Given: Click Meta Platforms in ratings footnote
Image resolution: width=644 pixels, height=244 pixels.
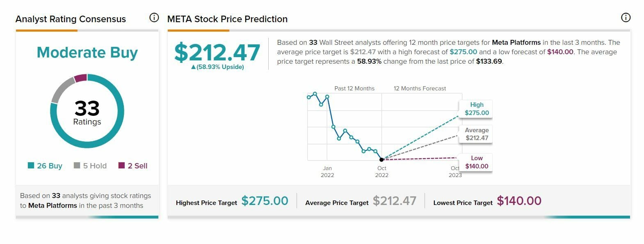Looking at the screenshot, I should (53, 205).
